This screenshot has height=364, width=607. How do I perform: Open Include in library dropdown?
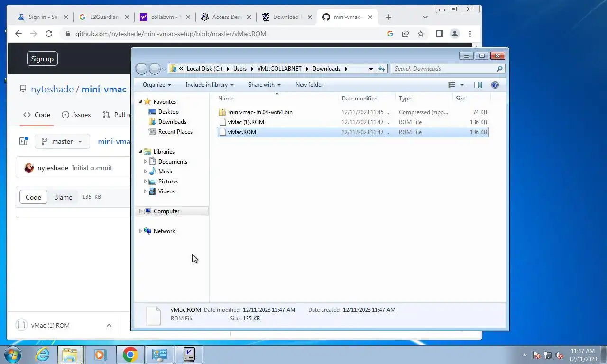210,85
